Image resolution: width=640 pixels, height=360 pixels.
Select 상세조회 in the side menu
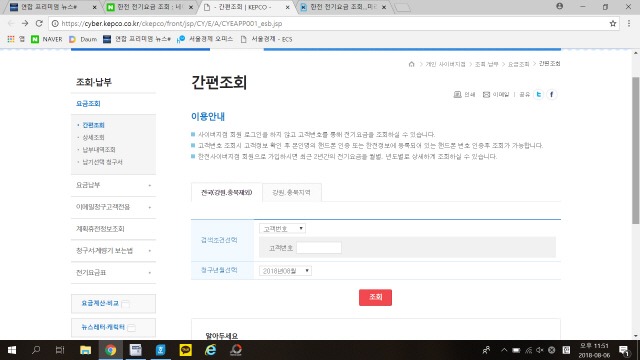click(x=93, y=137)
